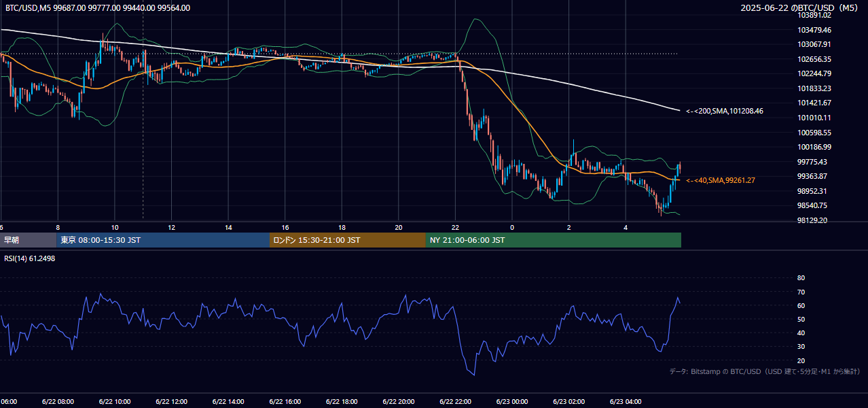Click time axis label 6/23 04:00
Image resolution: width=868 pixels, height=408 pixels.
click(625, 402)
